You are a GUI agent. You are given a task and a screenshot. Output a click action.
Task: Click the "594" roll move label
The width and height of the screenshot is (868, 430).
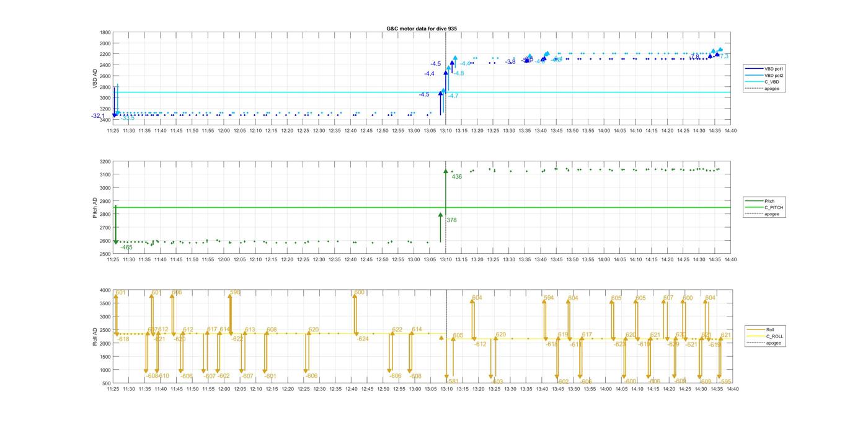pyautogui.click(x=549, y=298)
